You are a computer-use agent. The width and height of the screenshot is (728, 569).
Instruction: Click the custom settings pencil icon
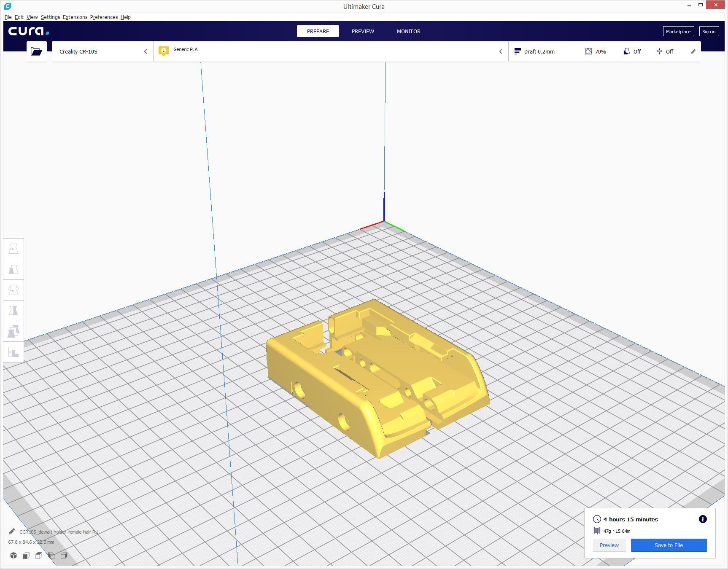(x=693, y=51)
